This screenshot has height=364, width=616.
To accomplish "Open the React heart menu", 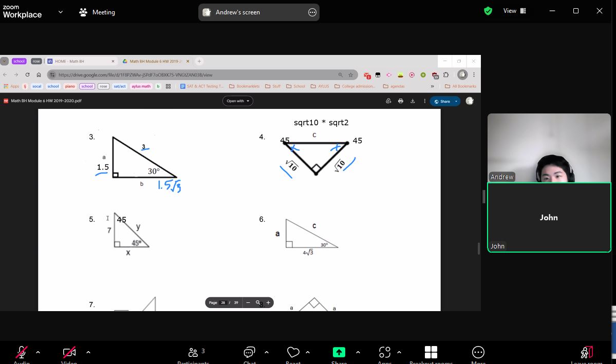I will [293, 353].
